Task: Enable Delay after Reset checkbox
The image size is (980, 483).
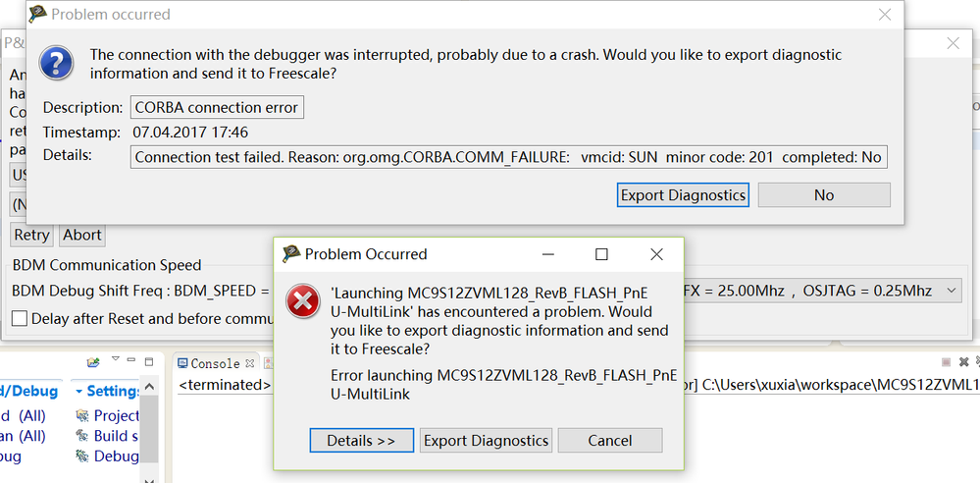Action: pyautogui.click(x=19, y=318)
